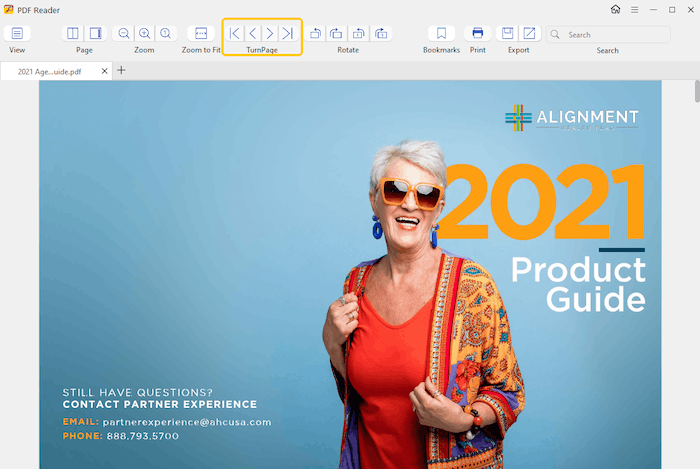Open the View panel icon

click(x=17, y=33)
